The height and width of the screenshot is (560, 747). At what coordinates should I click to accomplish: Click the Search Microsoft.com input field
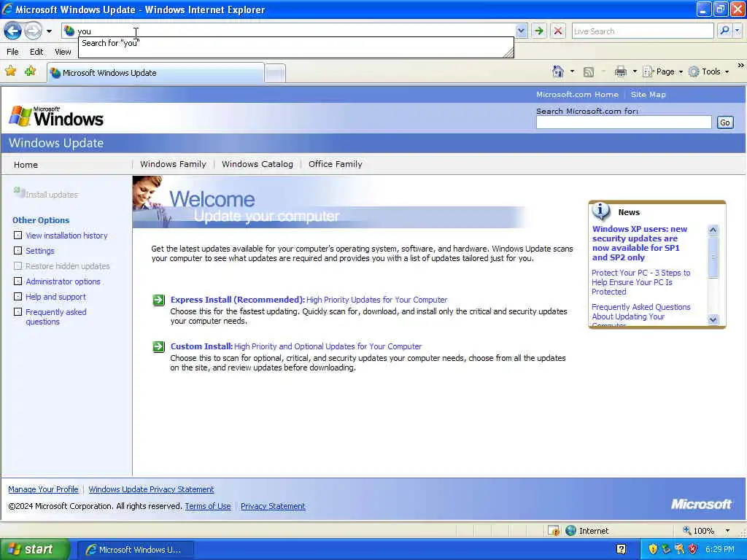(x=624, y=122)
